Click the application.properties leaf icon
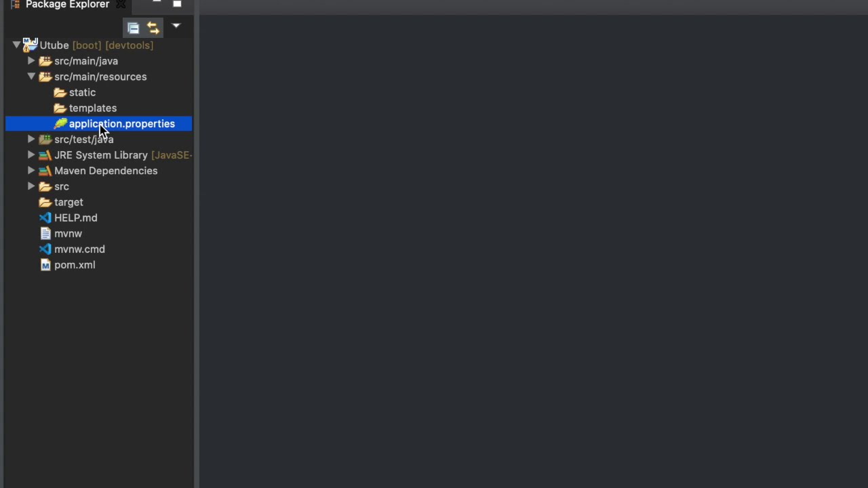This screenshot has height=488, width=868. point(60,123)
